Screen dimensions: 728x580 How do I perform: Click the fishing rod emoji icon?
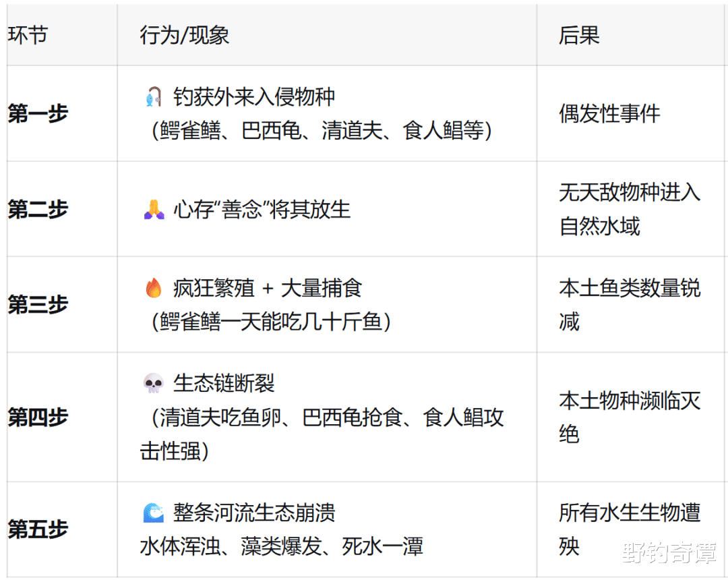pos(153,97)
